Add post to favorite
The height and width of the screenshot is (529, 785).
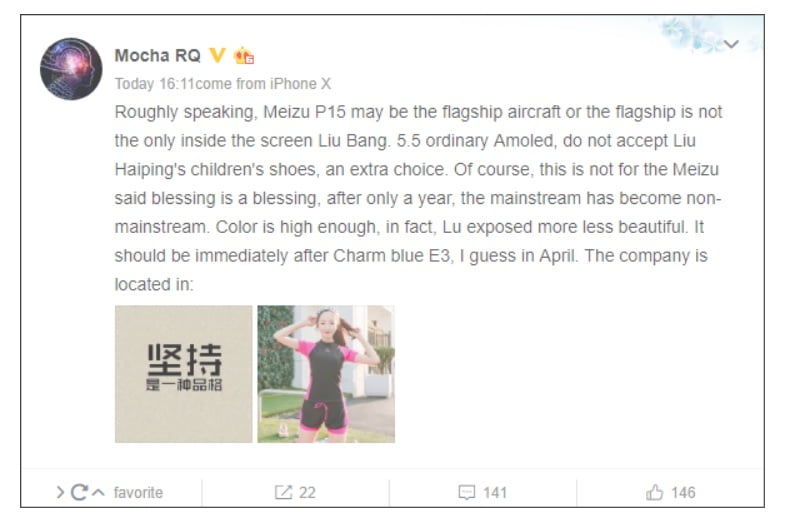(x=138, y=492)
